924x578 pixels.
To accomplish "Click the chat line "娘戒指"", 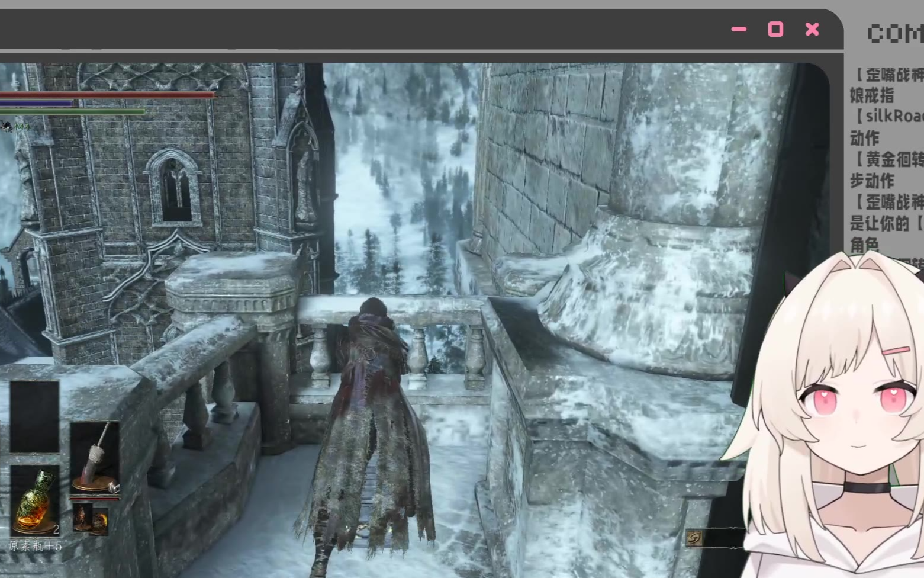I will 872,95.
